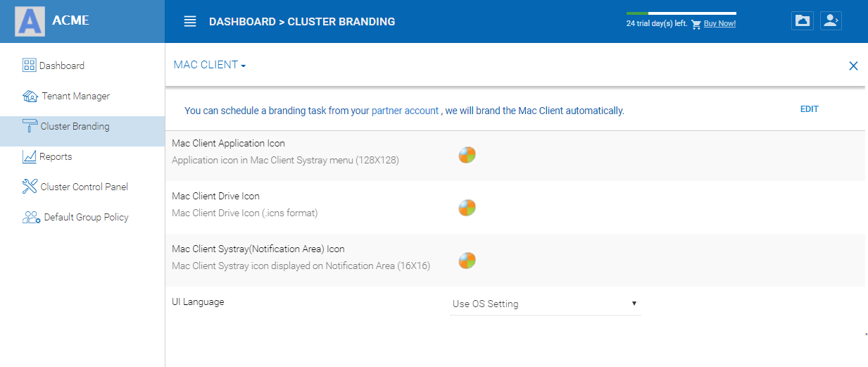Click the Mac Client Drive Icon image

click(x=467, y=208)
